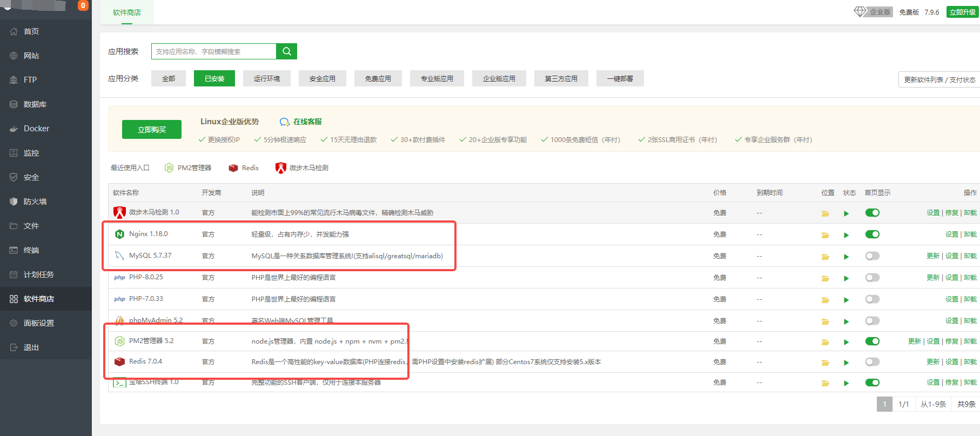Select the 一键部署 category filter

click(620, 78)
